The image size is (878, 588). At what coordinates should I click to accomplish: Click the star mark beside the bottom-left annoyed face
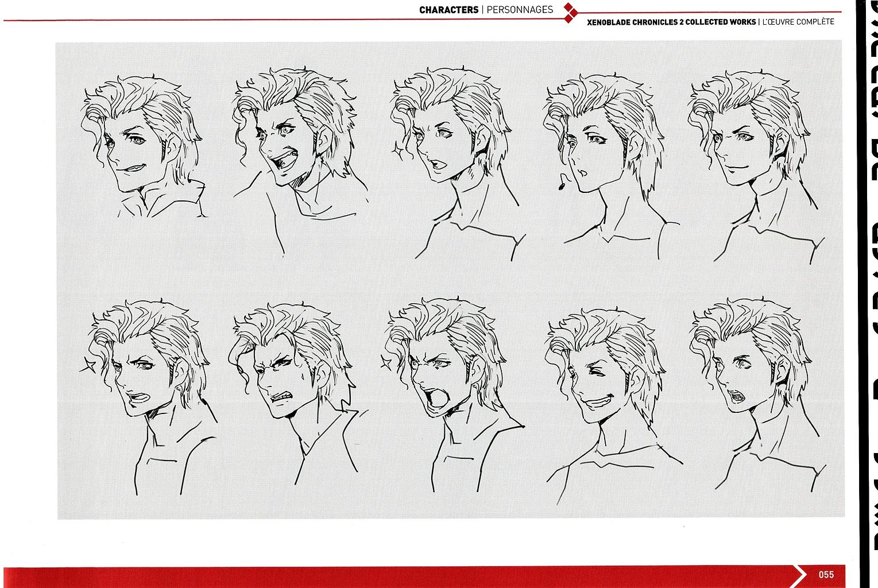[x=88, y=364]
